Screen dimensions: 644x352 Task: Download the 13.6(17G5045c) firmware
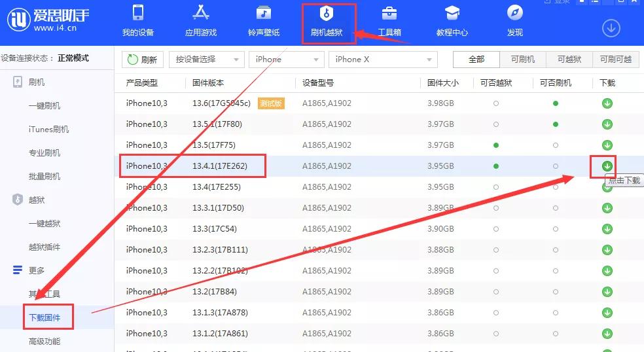607,103
